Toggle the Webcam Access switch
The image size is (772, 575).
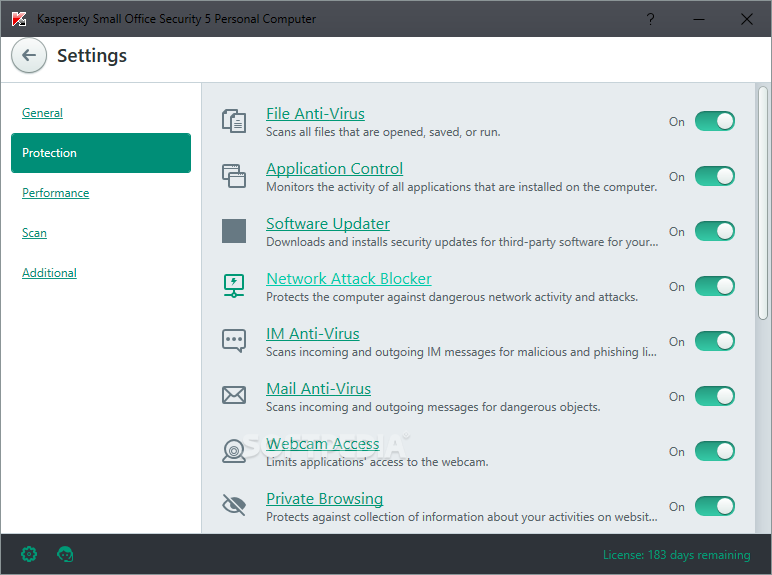point(715,451)
